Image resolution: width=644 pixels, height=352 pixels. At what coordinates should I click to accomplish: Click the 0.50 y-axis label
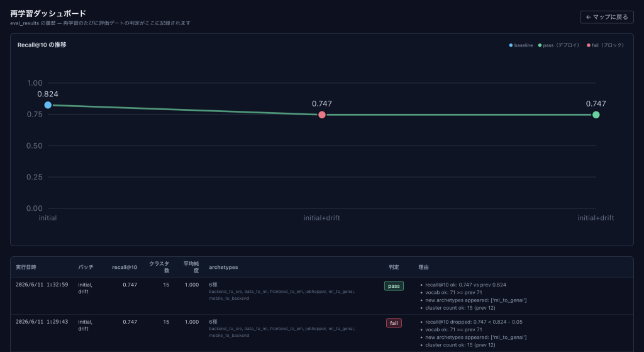(x=35, y=145)
